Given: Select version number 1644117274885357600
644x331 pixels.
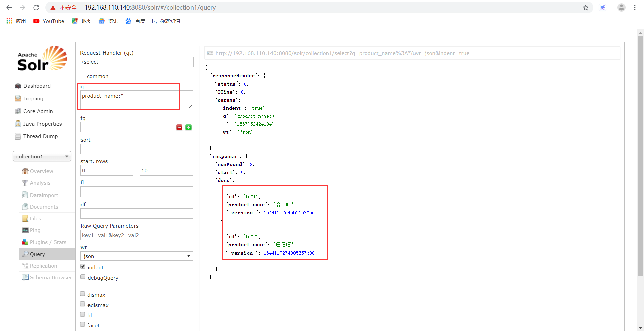Looking at the screenshot, I should [289, 253].
